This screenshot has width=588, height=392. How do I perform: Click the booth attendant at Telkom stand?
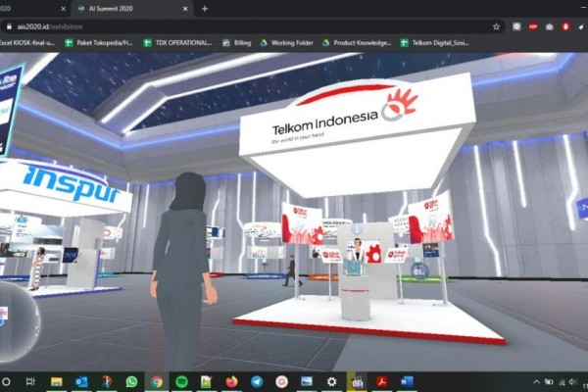pyautogui.click(x=358, y=249)
